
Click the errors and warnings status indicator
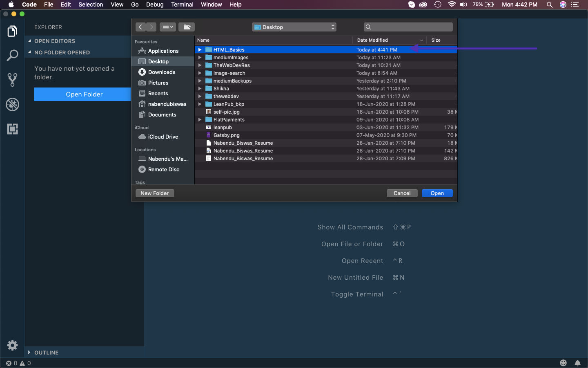pos(18,363)
